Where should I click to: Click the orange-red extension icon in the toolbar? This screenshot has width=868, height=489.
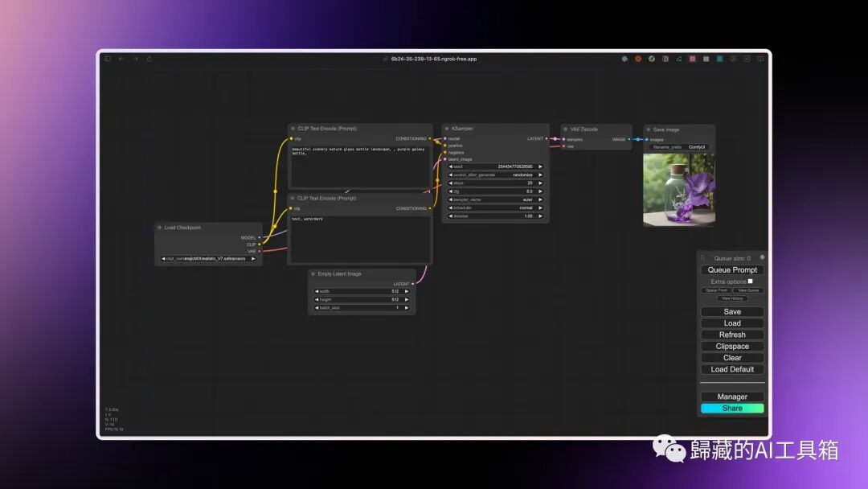pos(637,59)
